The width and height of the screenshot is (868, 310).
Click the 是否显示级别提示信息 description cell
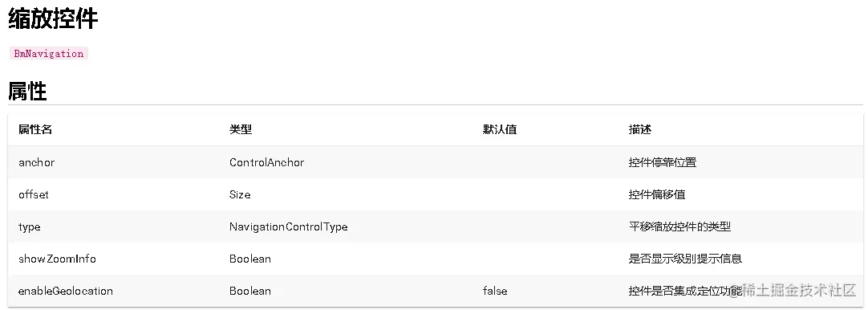tap(685, 259)
